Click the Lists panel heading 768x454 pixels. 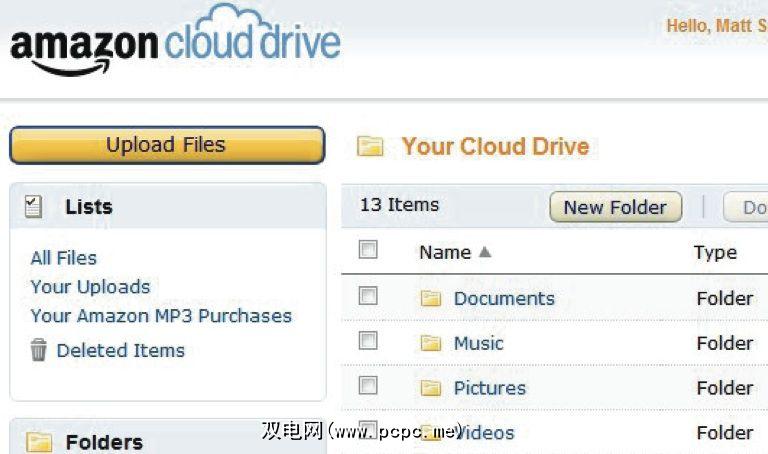(89, 207)
